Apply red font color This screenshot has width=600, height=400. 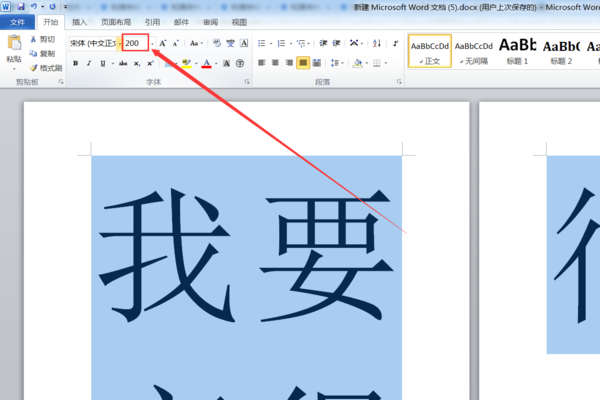pyautogui.click(x=206, y=63)
